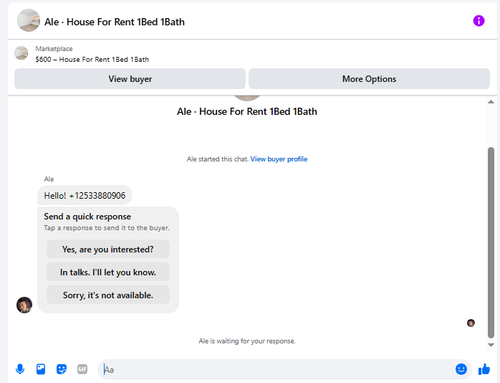
Task: Send quick reply "Yes, are you interested?"
Action: 108,249
